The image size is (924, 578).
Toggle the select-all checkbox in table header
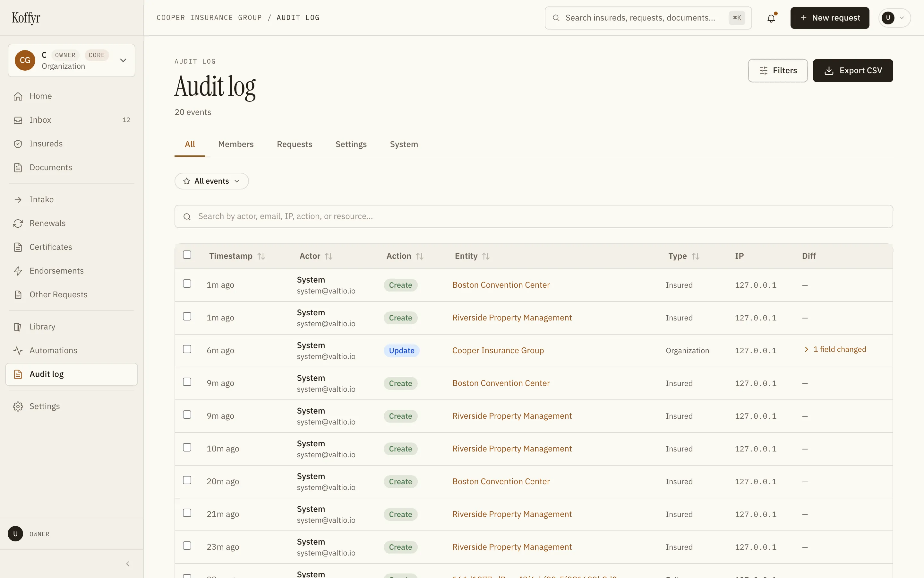pos(187,255)
